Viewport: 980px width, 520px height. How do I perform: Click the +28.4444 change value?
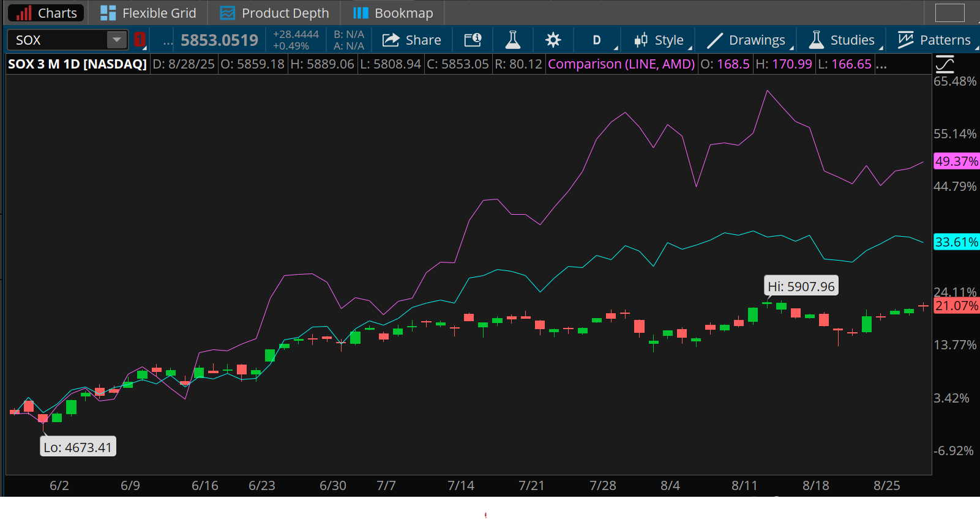[296, 34]
